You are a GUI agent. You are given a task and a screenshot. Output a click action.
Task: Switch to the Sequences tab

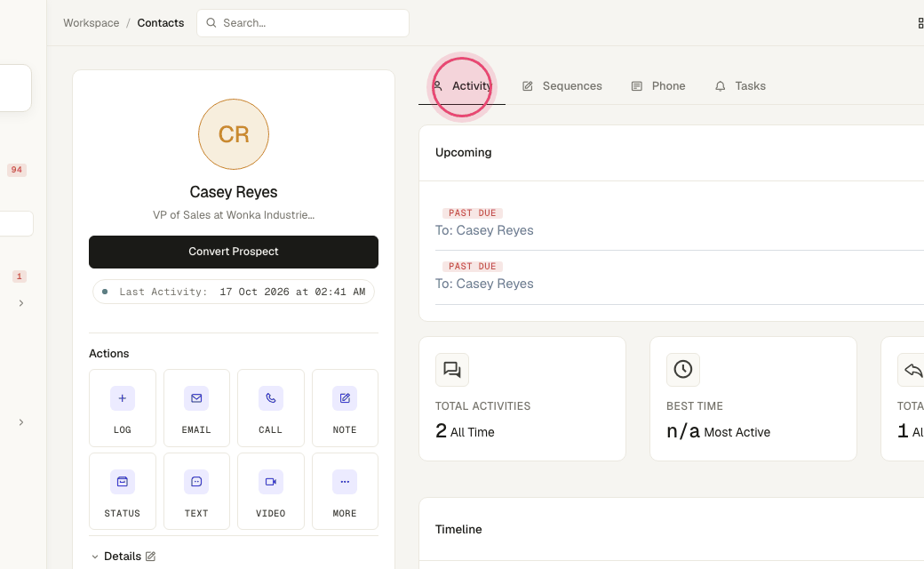click(x=562, y=86)
